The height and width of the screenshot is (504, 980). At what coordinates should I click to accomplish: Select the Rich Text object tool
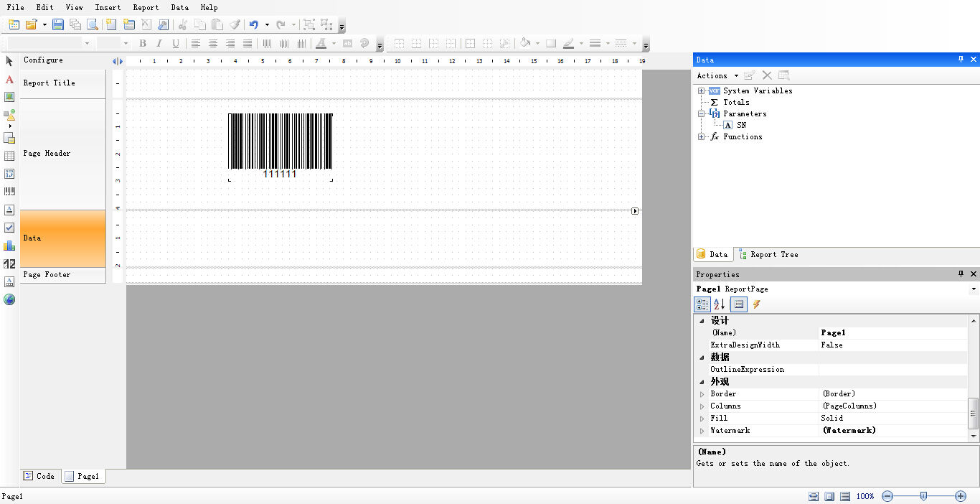click(x=9, y=210)
